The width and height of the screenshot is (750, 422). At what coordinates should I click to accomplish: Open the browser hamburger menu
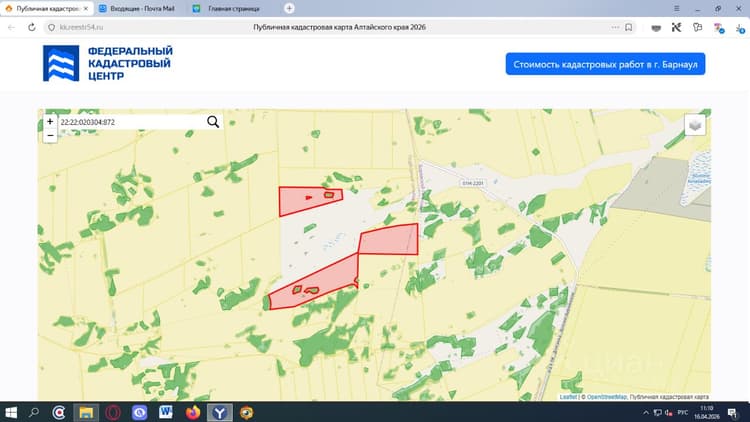pos(676,8)
